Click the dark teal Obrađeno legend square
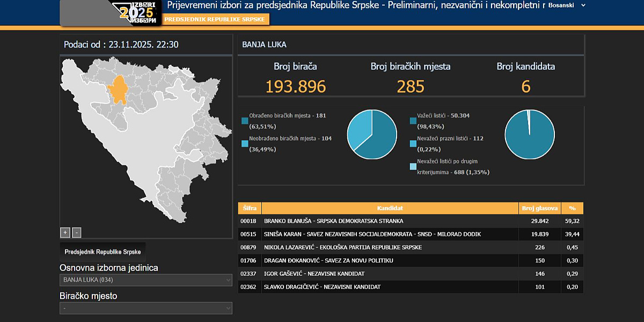Viewport: 644px width, 322px height. tap(245, 121)
